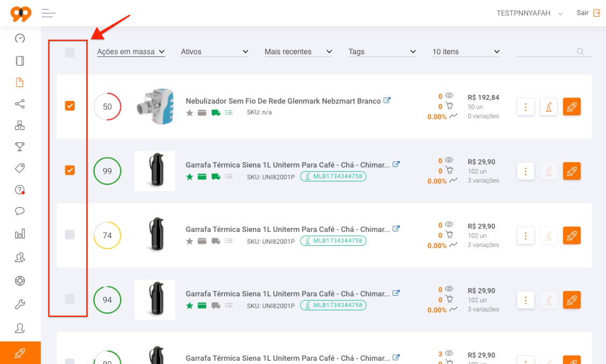This screenshot has height=364, width=606.
Task: Toggle the select-all checkbox in header
Action: click(69, 53)
